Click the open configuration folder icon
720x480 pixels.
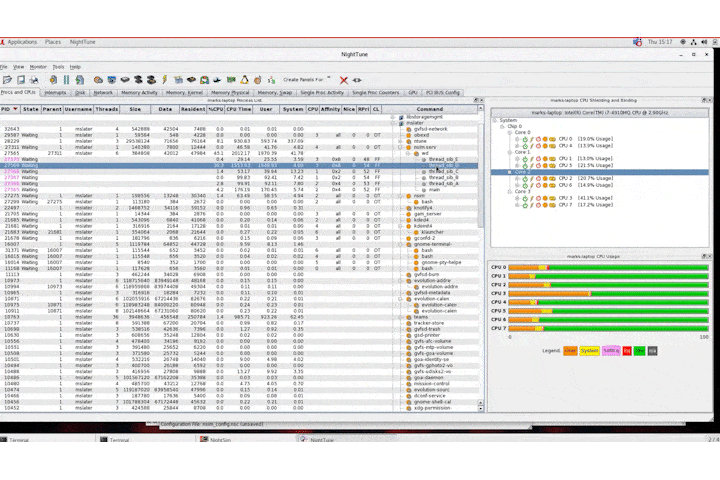(8, 79)
